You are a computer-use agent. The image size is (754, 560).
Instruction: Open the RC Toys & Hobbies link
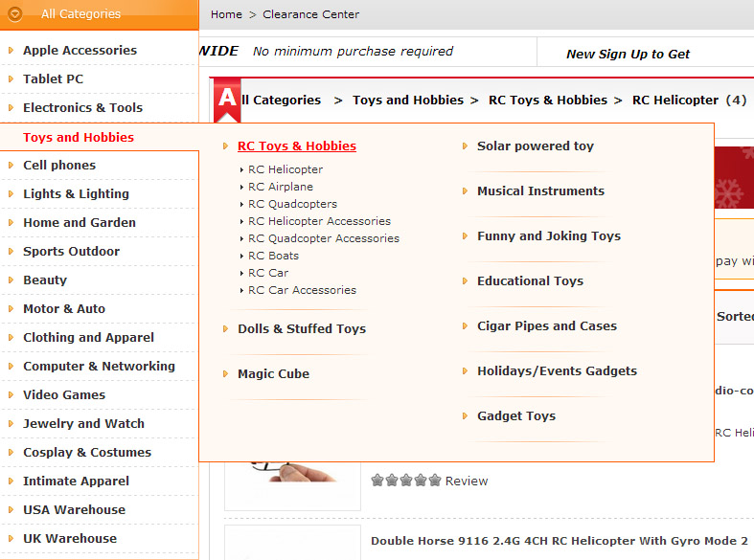[x=297, y=146]
